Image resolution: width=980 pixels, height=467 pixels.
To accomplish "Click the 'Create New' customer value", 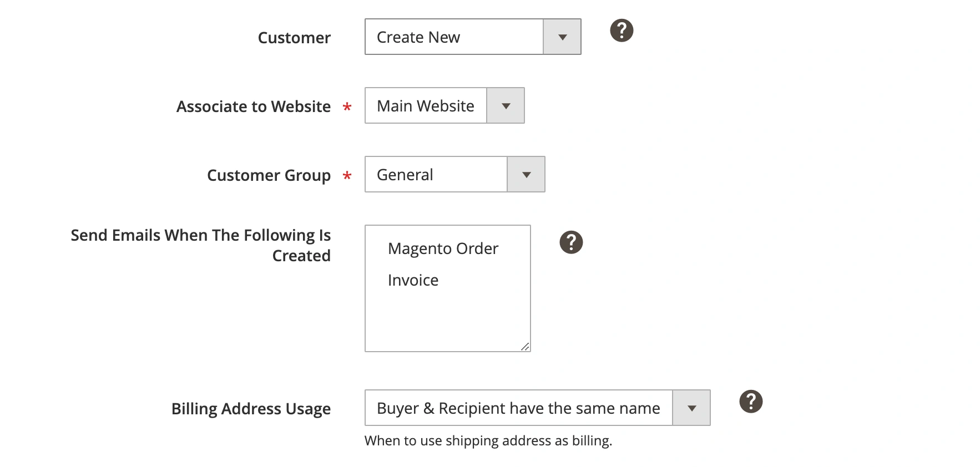I will coord(418,37).
